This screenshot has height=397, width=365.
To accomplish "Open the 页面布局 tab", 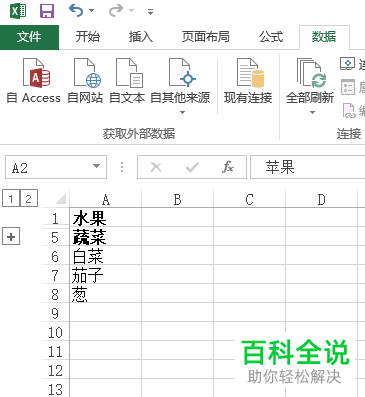I will (206, 37).
